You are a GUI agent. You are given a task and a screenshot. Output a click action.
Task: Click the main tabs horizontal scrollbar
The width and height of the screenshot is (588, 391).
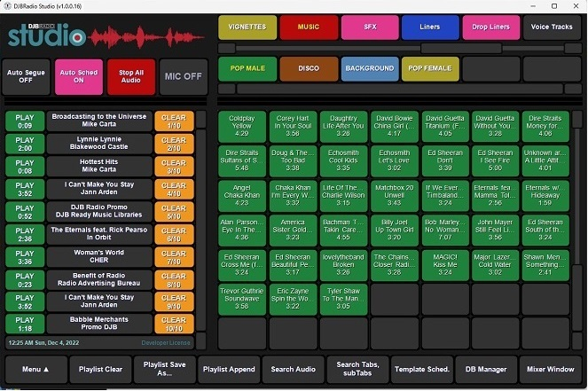[x=400, y=49]
